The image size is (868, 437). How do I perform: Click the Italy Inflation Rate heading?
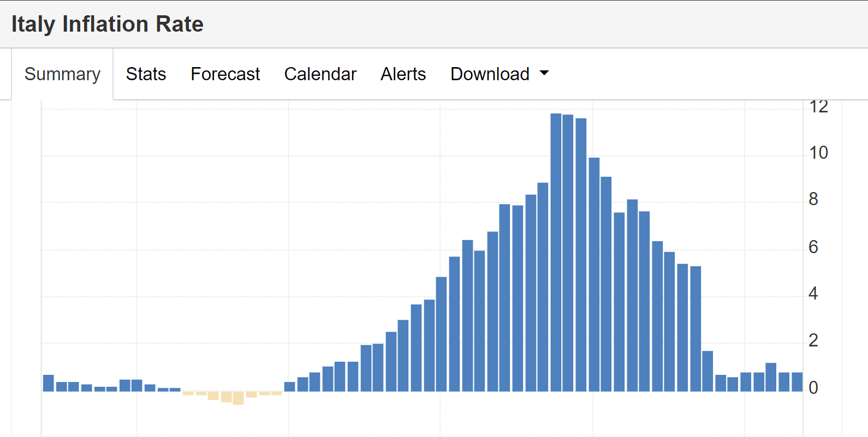[108, 24]
